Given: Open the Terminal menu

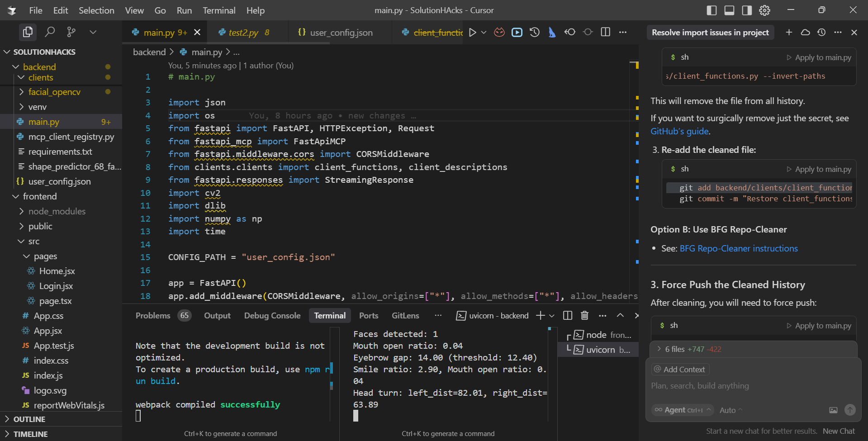Looking at the screenshot, I should tap(219, 10).
